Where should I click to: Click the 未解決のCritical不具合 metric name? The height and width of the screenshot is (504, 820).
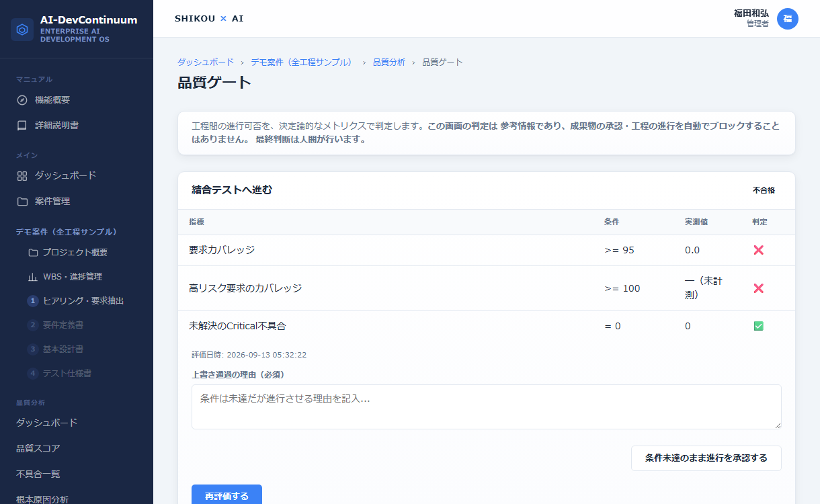point(237,326)
